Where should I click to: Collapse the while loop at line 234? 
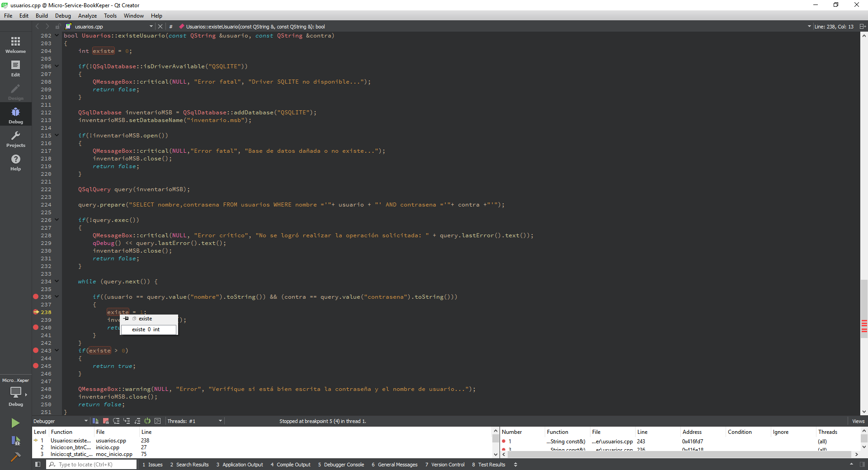point(57,282)
